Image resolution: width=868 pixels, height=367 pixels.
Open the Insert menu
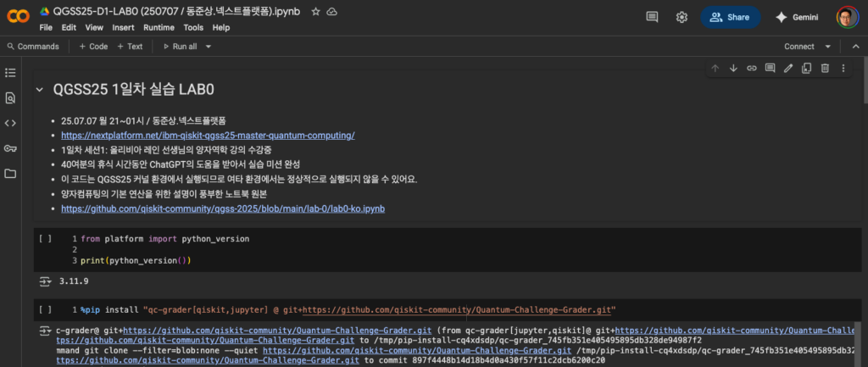[123, 28]
